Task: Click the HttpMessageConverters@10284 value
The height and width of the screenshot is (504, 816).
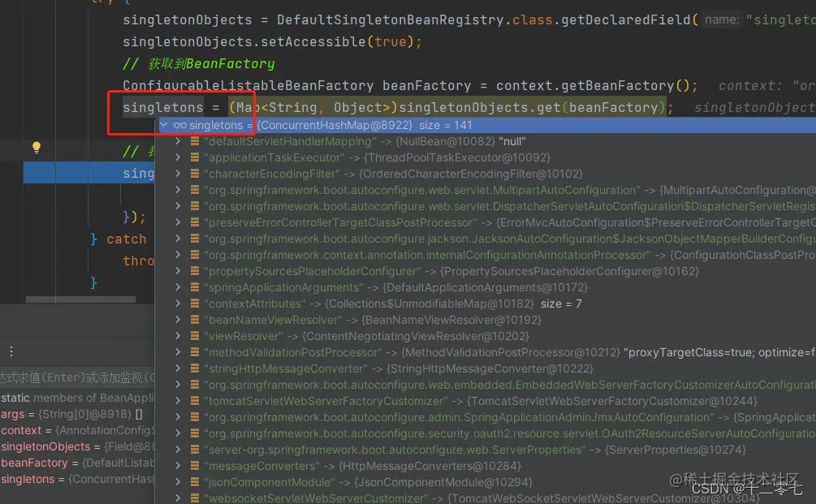Action: pyautogui.click(x=430, y=466)
